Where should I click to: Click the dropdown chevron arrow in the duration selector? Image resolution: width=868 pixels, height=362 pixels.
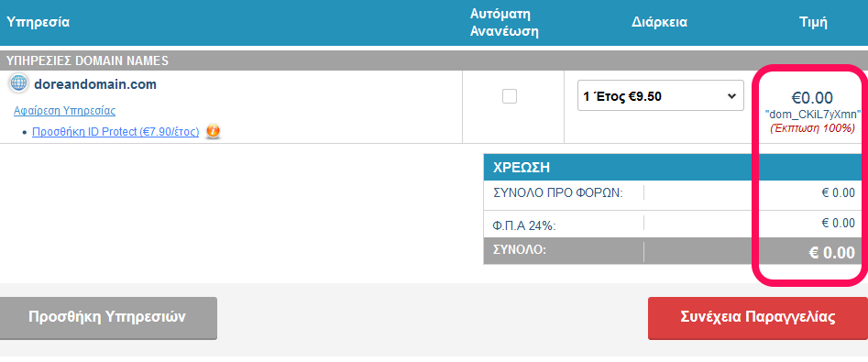(x=731, y=95)
